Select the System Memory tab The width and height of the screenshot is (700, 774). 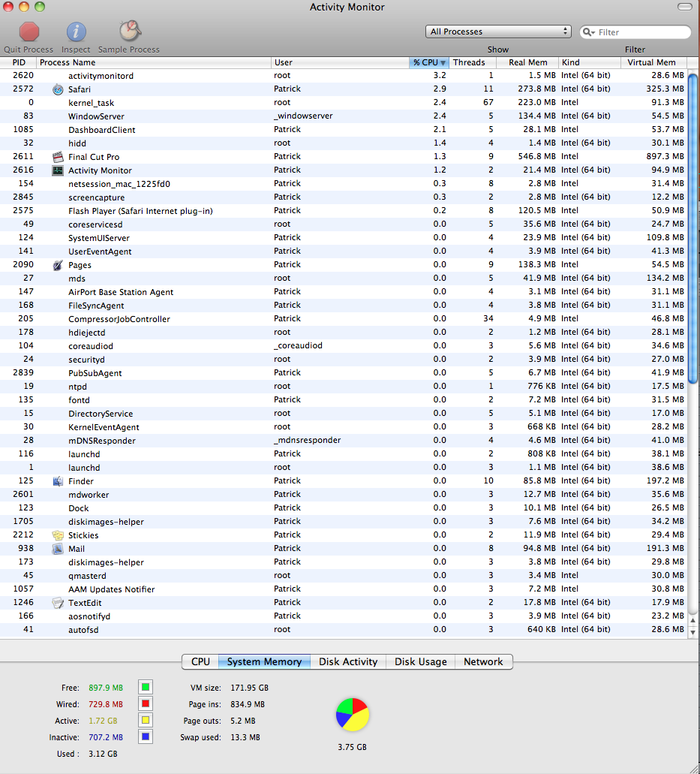tap(264, 662)
